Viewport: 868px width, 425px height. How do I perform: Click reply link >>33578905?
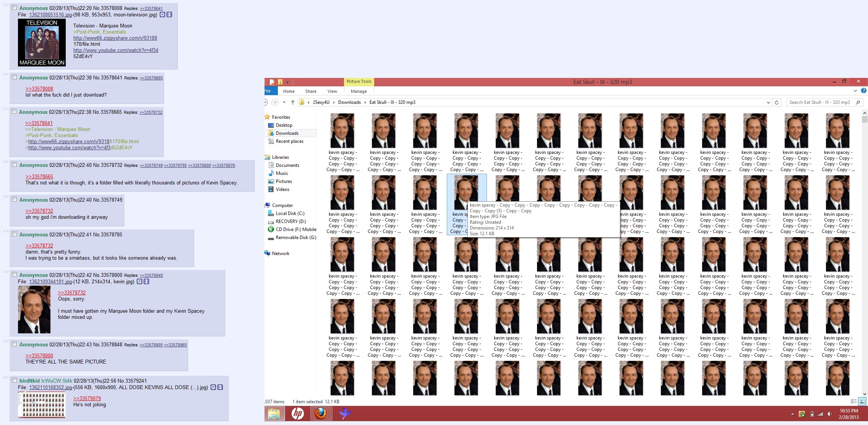pos(151,345)
